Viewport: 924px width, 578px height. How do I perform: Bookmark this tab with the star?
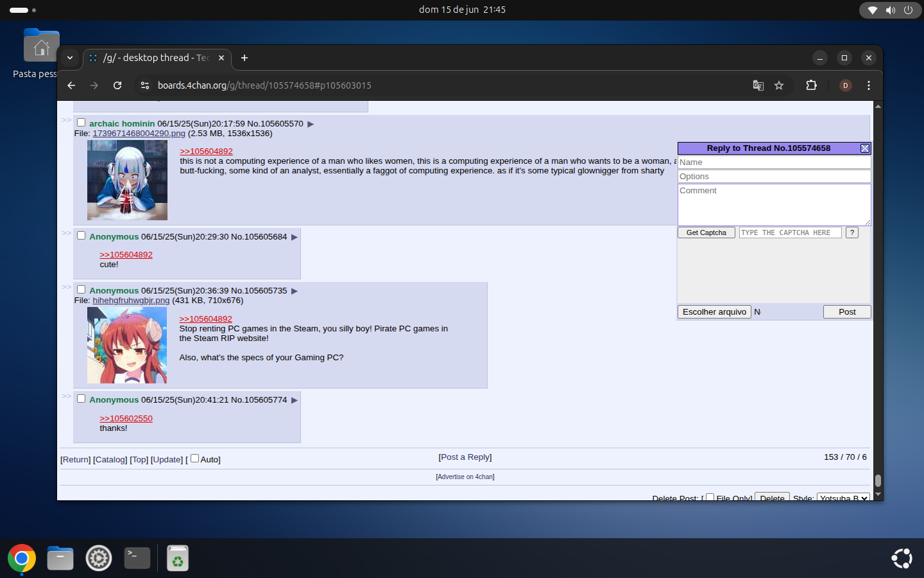779,85
